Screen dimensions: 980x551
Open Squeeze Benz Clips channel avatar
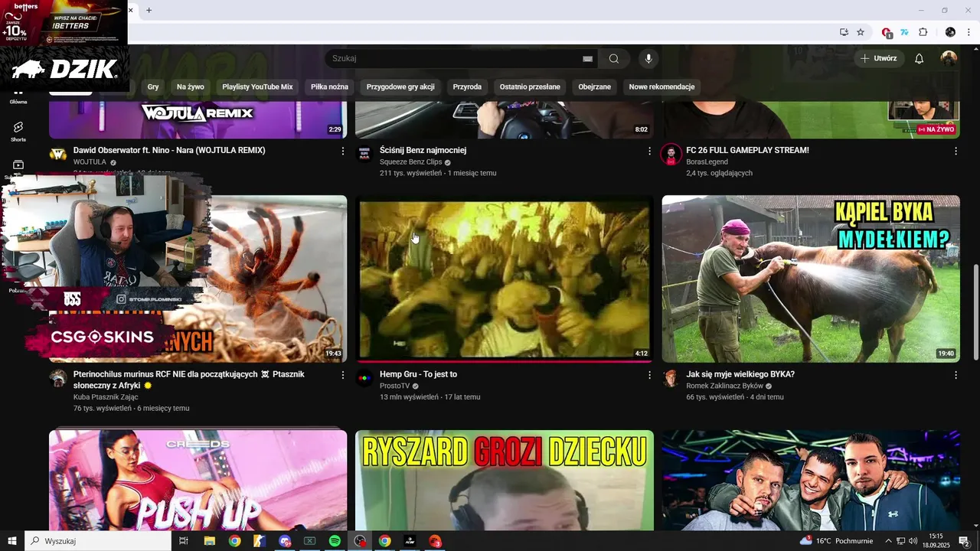click(364, 154)
